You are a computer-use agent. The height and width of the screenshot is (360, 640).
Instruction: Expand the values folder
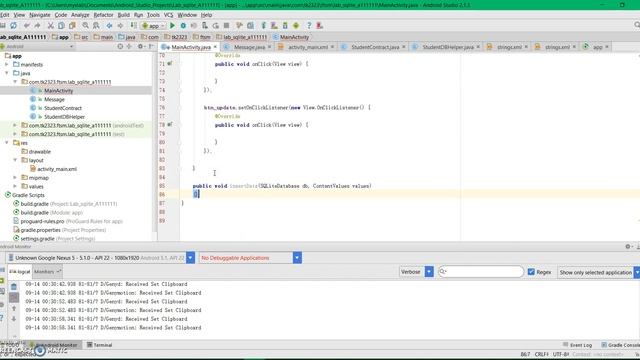(x=15, y=187)
